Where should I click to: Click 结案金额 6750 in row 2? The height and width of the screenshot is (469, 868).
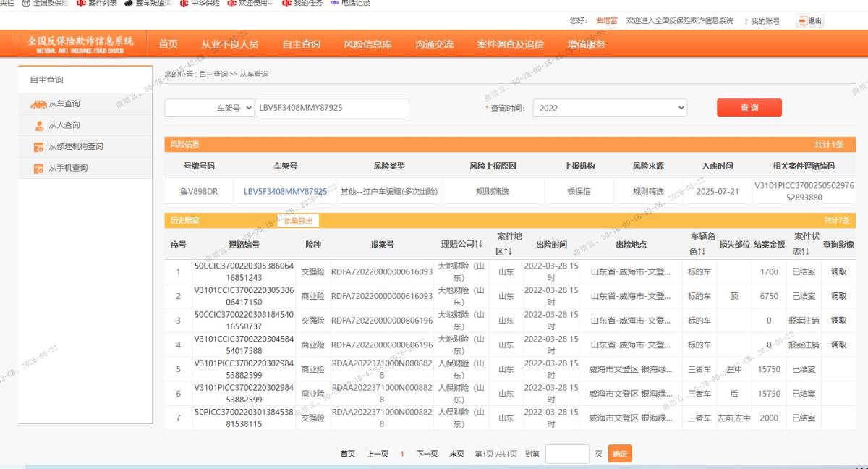click(769, 296)
